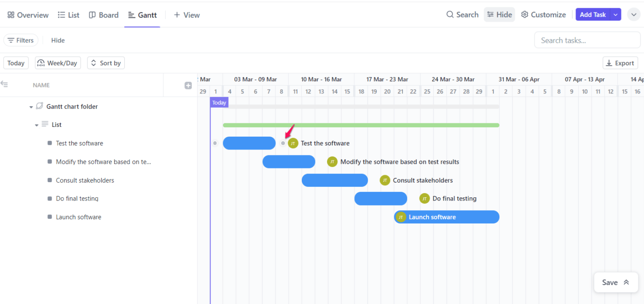Click the Add Task button

click(592, 15)
